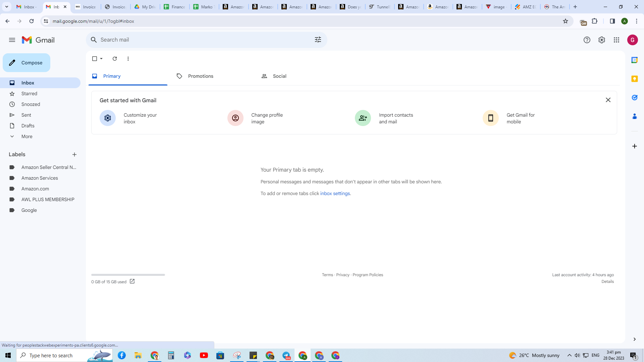Screen dimensions: 644x362
Task: Open the main menu hamburger icon
Action: pyautogui.click(x=12, y=40)
